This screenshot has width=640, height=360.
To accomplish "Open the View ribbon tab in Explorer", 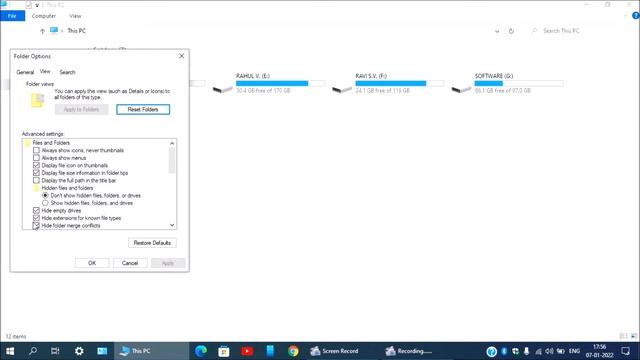I will (x=75, y=16).
